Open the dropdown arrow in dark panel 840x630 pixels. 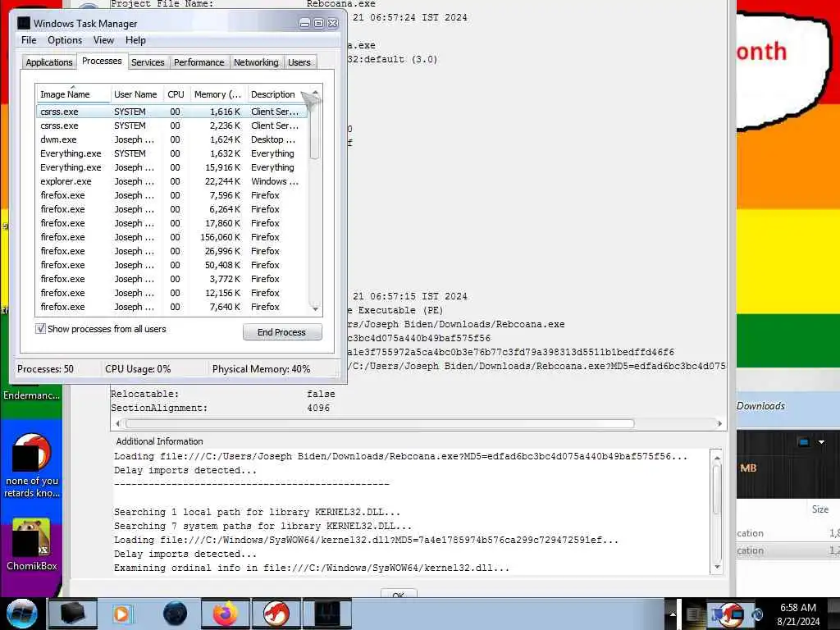pyautogui.click(x=821, y=442)
